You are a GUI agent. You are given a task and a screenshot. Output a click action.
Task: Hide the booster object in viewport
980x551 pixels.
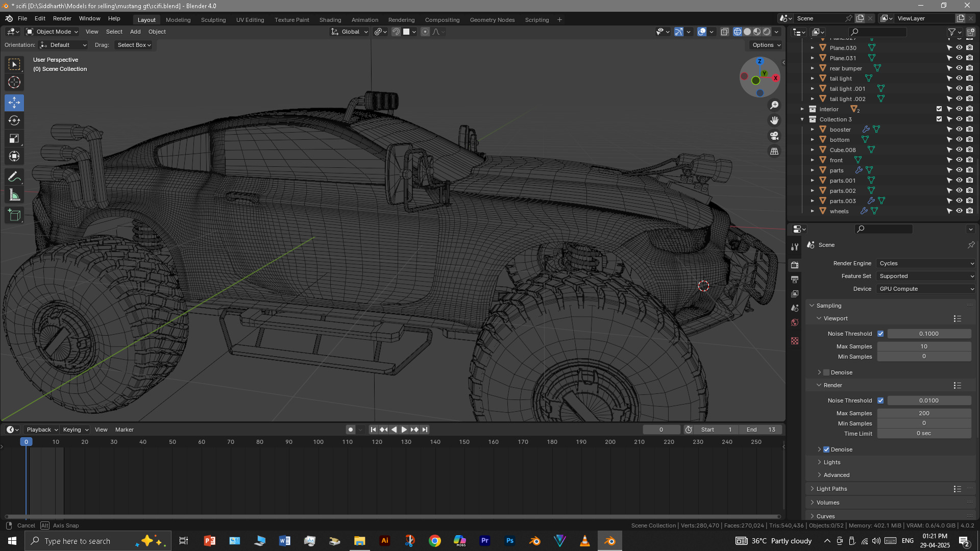coord(959,129)
